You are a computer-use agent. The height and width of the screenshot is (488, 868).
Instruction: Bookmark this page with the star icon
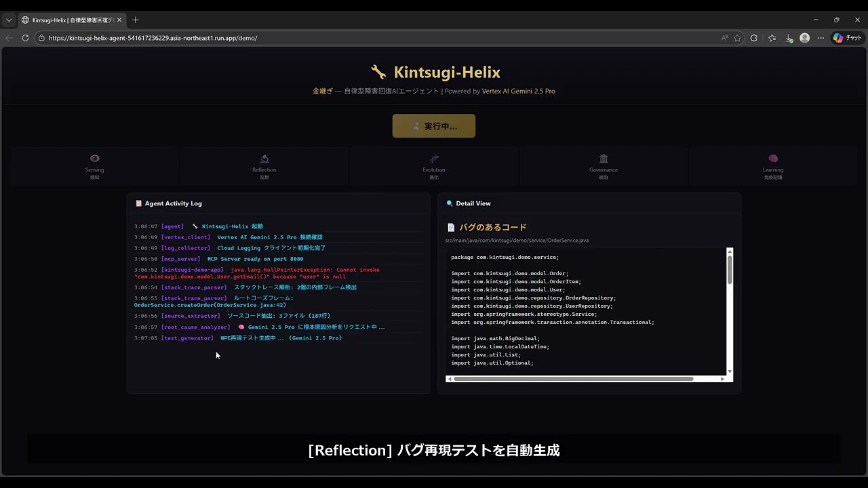[737, 38]
